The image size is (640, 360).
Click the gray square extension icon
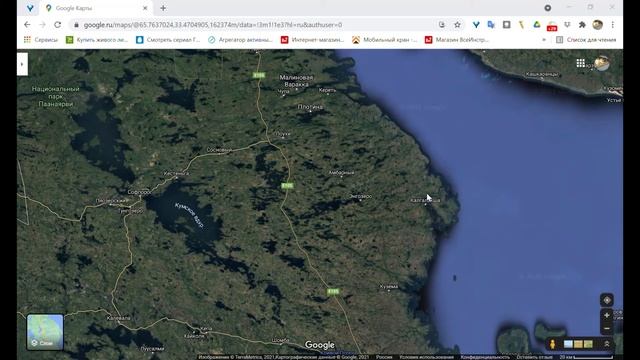point(507,25)
